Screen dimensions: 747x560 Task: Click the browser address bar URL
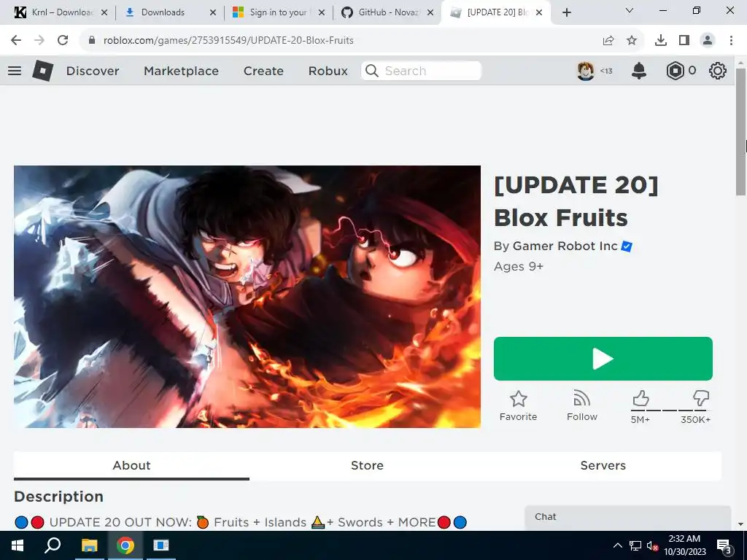(x=228, y=41)
